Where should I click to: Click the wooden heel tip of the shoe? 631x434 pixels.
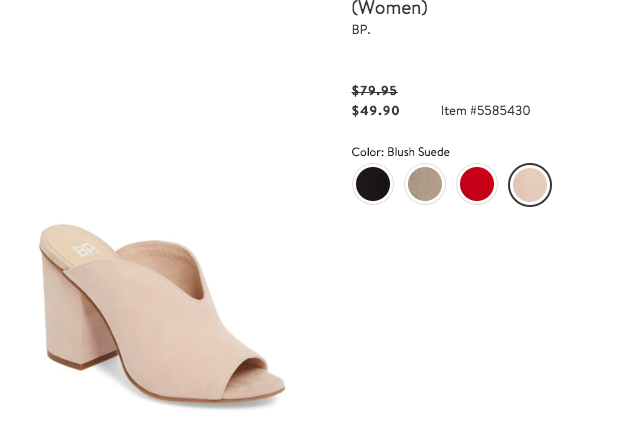click(x=82, y=362)
